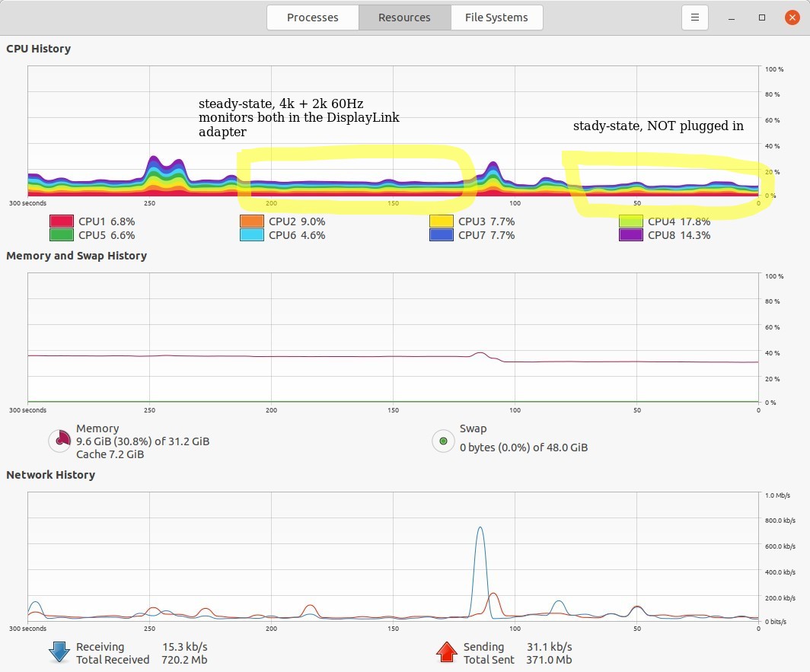810x672 pixels.
Task: Click the blue Receiving arrow icon
Action: coord(59,652)
